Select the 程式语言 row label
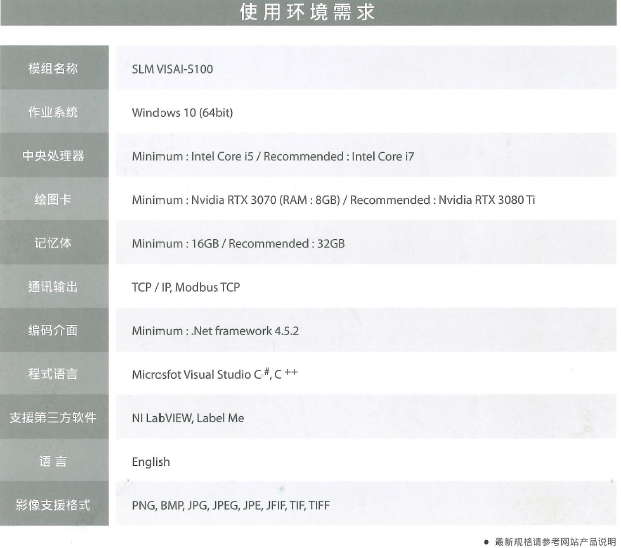This screenshot has height=548, width=621. (54, 374)
